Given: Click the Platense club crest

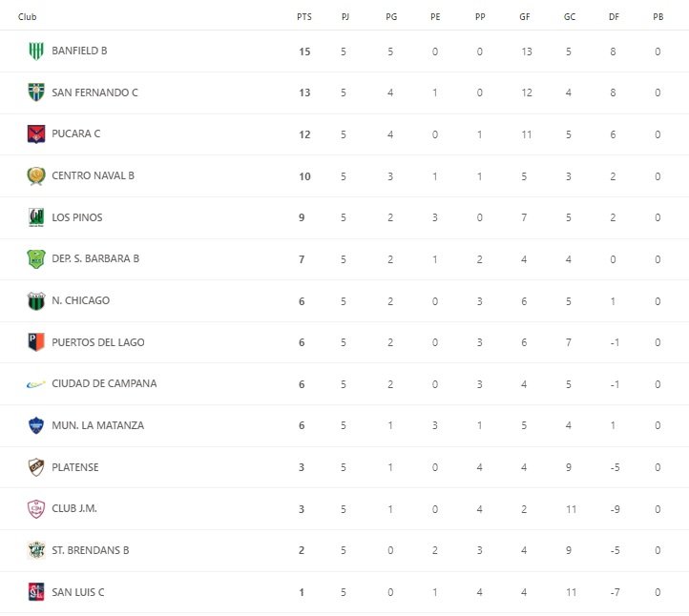Looking at the screenshot, I should (36, 467).
